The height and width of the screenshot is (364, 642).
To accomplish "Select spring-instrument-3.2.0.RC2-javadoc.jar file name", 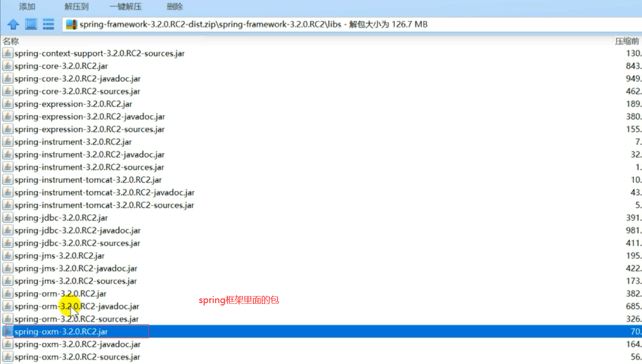I will pyautogui.click(x=90, y=155).
